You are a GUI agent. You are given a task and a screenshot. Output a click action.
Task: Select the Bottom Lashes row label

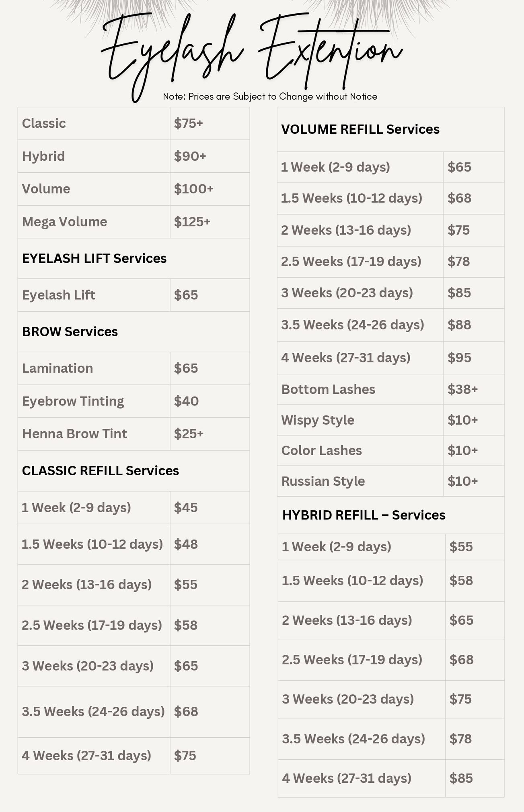pos(328,389)
